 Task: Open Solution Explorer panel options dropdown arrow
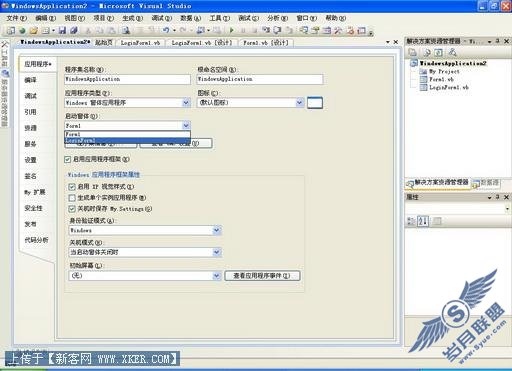click(x=490, y=42)
